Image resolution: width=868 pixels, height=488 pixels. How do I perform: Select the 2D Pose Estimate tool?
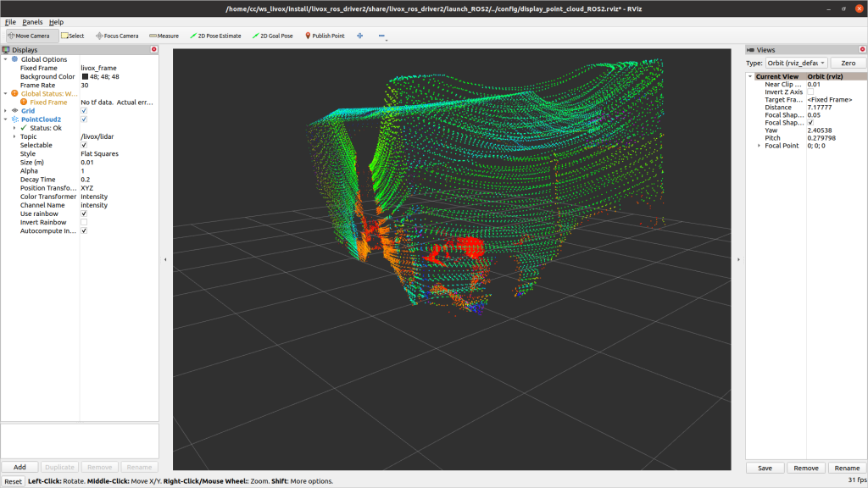[x=215, y=36]
